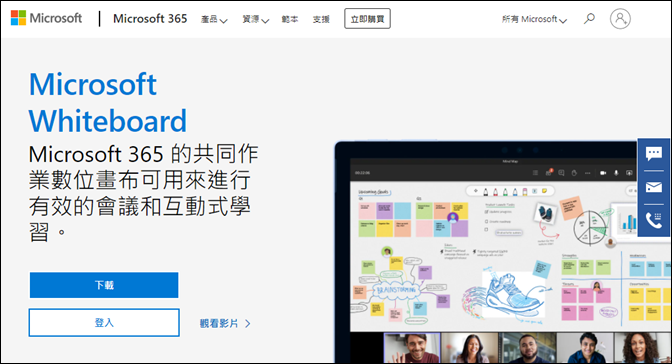Open the 範本 menu item

point(290,19)
